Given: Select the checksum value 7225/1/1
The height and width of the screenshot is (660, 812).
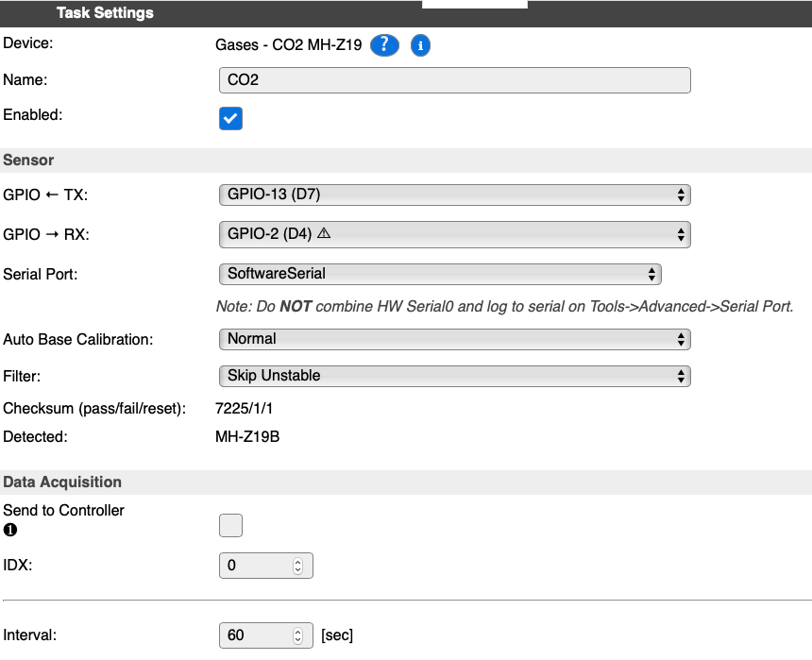Looking at the screenshot, I should (244, 408).
